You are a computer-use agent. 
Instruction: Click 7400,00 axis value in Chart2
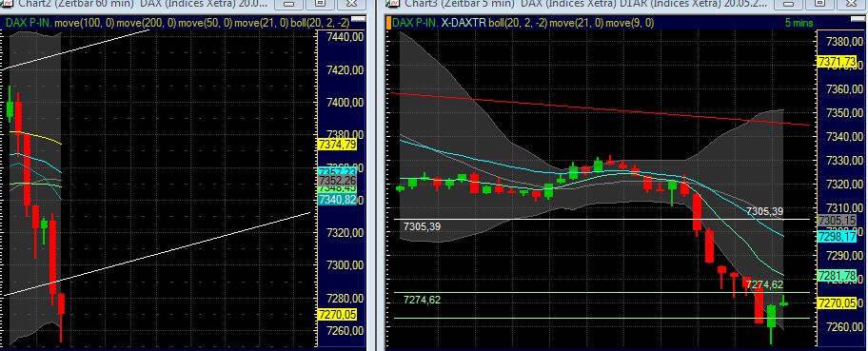345,103
